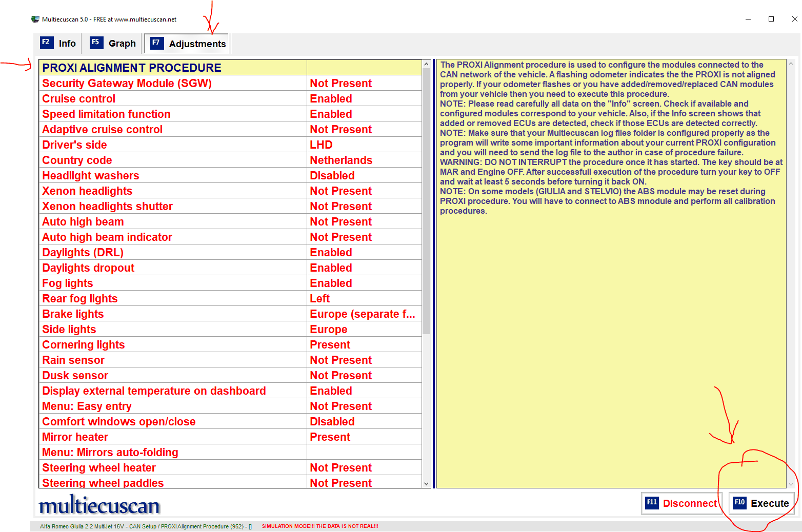Click the F11 icon on Disconnect

[652, 503]
